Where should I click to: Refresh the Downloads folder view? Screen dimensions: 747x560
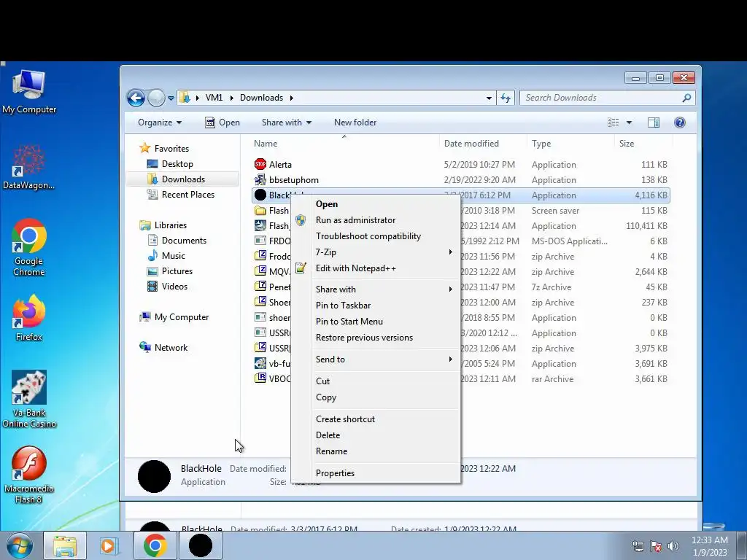[506, 98]
